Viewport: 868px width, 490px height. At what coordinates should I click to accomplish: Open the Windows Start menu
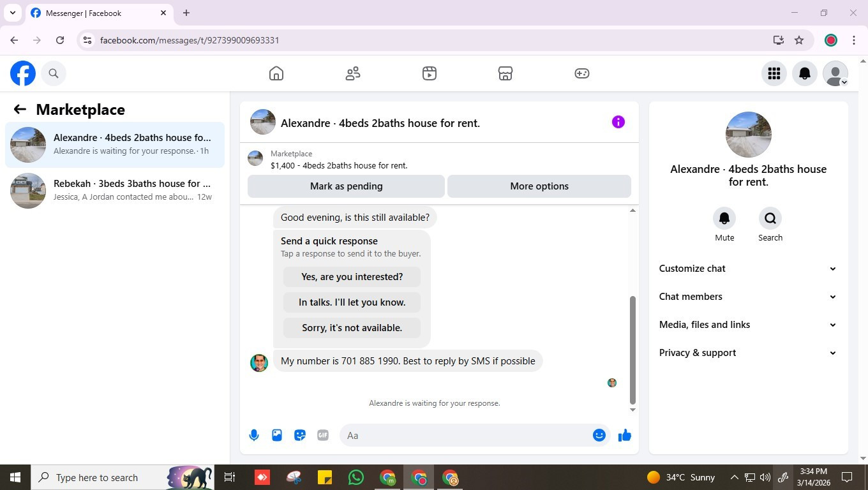click(15, 477)
